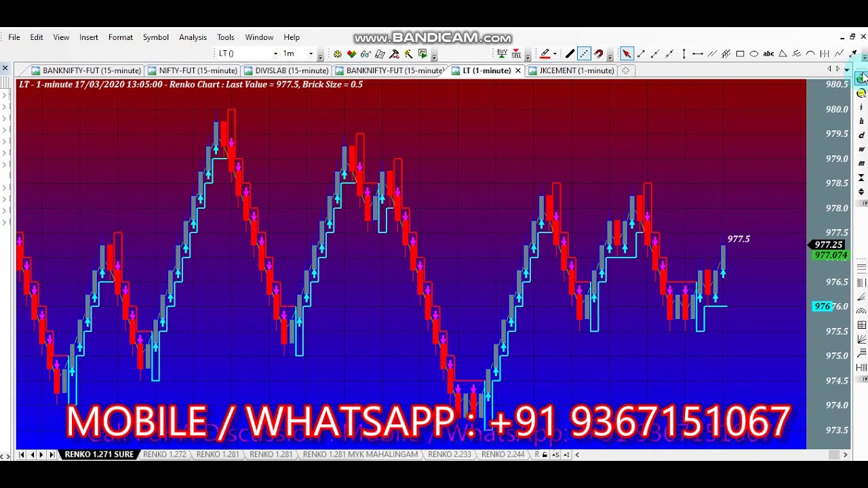Expand toolbar options after analysis icons
Image resolution: width=868 pixels, height=488 pixels.
click(x=434, y=56)
